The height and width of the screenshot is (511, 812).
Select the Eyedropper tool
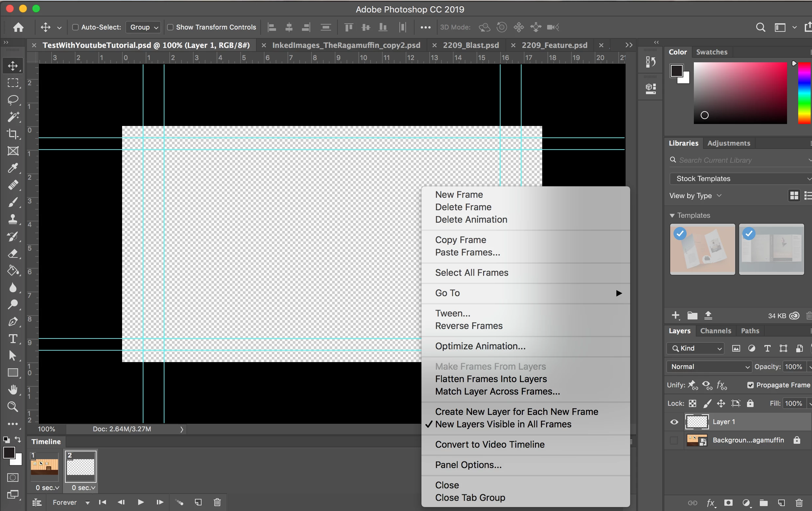pyautogui.click(x=13, y=168)
